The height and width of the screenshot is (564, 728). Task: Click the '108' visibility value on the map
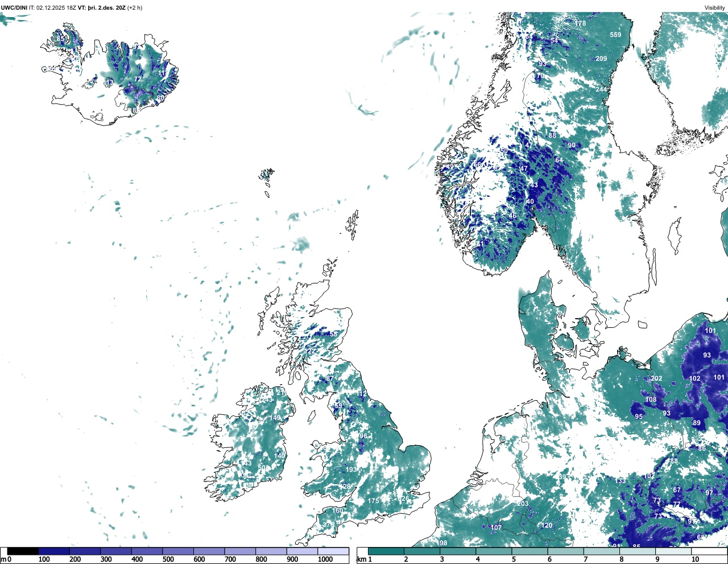(651, 400)
